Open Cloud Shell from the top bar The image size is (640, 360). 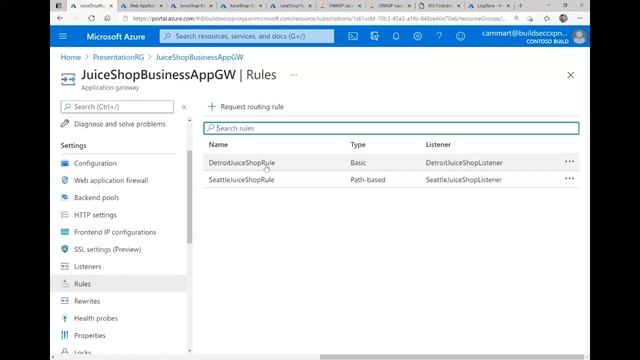353,36
